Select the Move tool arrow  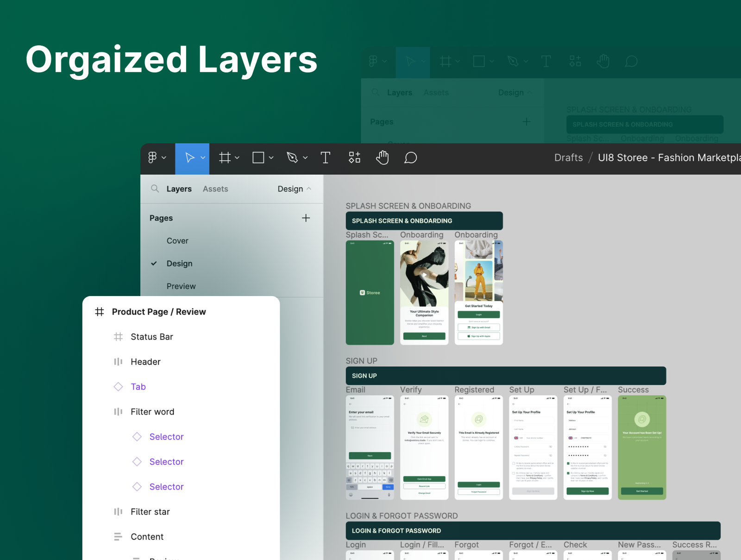pyautogui.click(x=189, y=158)
